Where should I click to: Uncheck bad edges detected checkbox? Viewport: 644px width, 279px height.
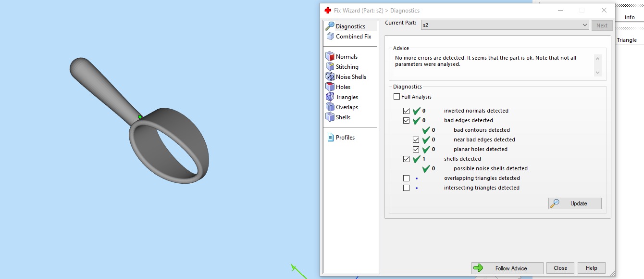[x=406, y=120]
